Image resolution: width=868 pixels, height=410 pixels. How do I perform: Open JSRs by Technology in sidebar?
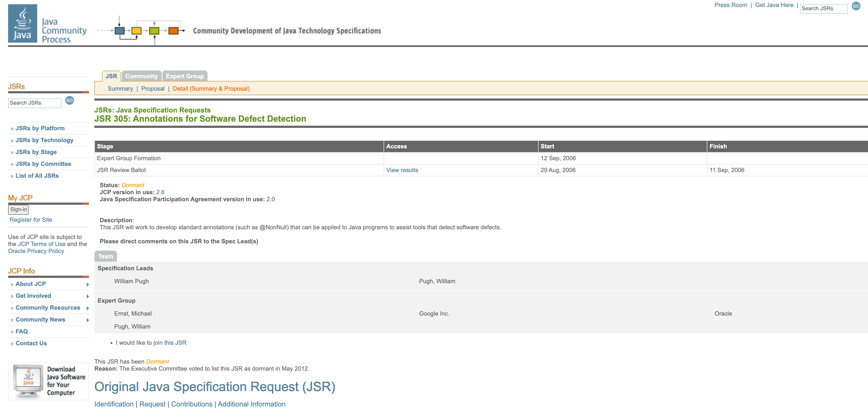point(44,140)
